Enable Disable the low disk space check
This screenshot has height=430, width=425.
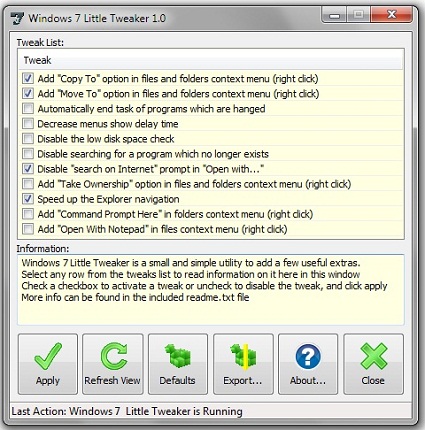point(28,139)
